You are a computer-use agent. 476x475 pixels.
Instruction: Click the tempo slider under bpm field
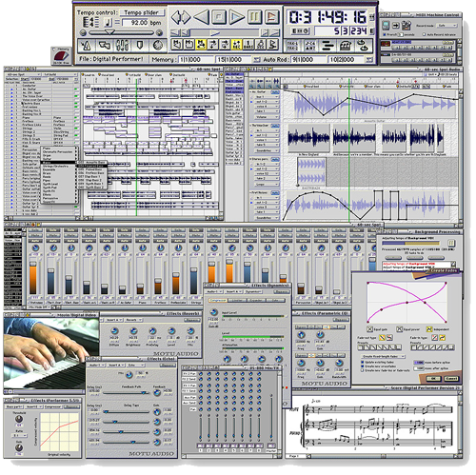tap(121, 32)
